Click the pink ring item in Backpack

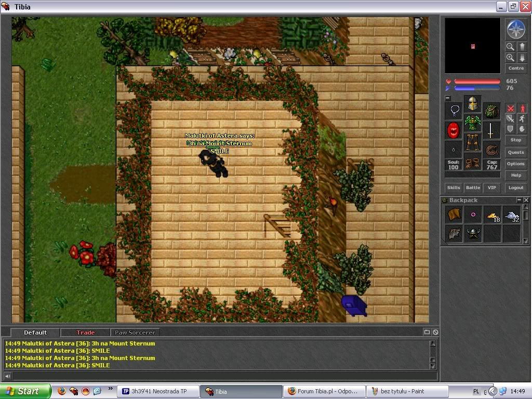pyautogui.click(x=473, y=215)
